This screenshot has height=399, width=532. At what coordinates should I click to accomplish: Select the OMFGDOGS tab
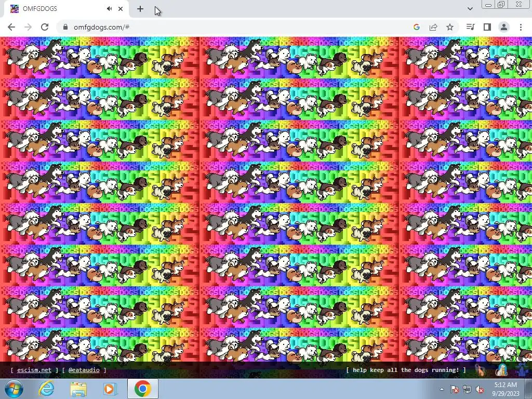[66, 9]
